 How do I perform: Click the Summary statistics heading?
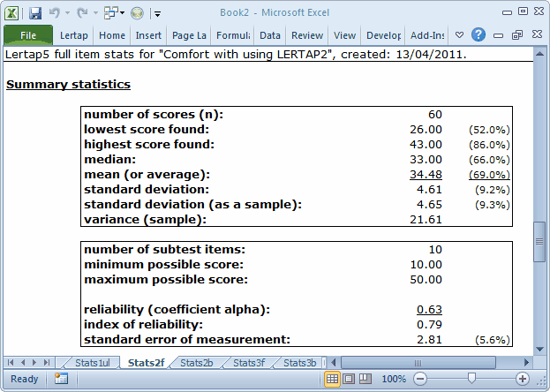pos(68,84)
